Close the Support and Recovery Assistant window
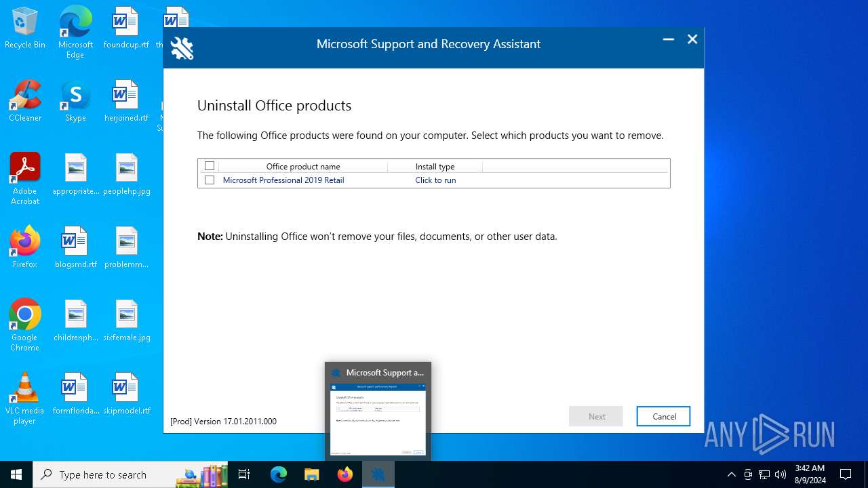The image size is (868, 488). coord(692,39)
